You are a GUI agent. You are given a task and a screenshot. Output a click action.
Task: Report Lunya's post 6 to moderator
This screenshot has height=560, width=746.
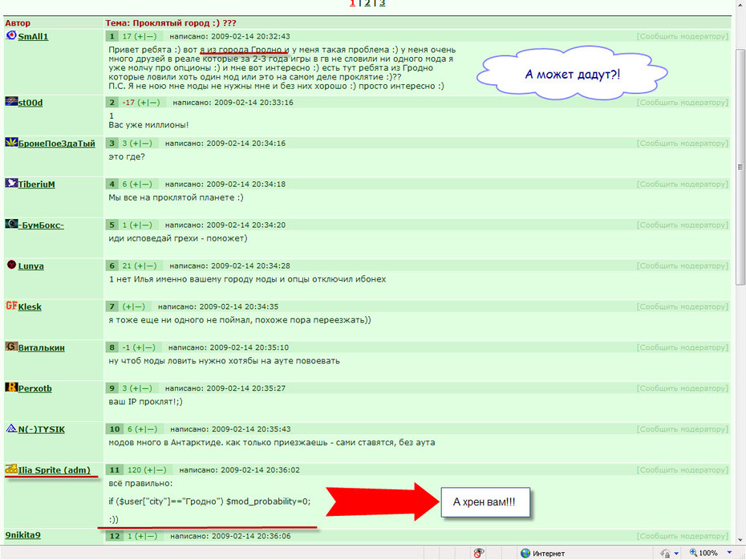[x=683, y=266]
